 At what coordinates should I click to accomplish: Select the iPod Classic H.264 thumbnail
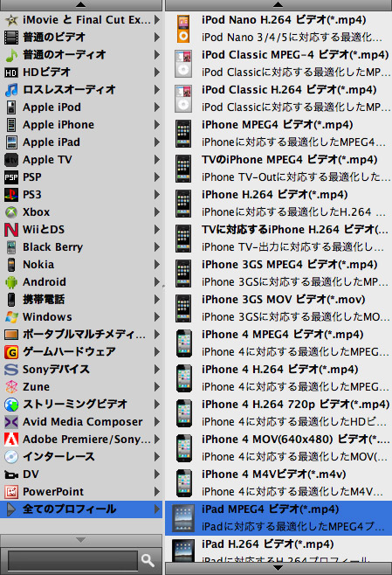pos(183,99)
